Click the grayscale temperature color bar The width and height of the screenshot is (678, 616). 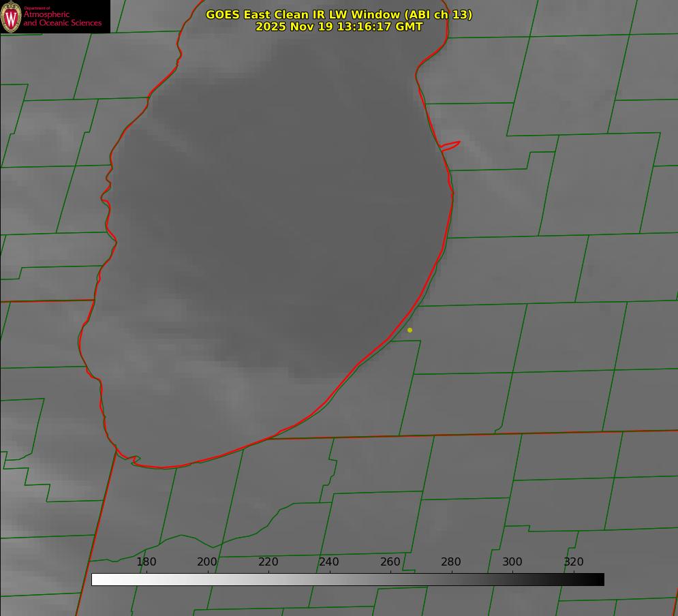click(x=348, y=579)
